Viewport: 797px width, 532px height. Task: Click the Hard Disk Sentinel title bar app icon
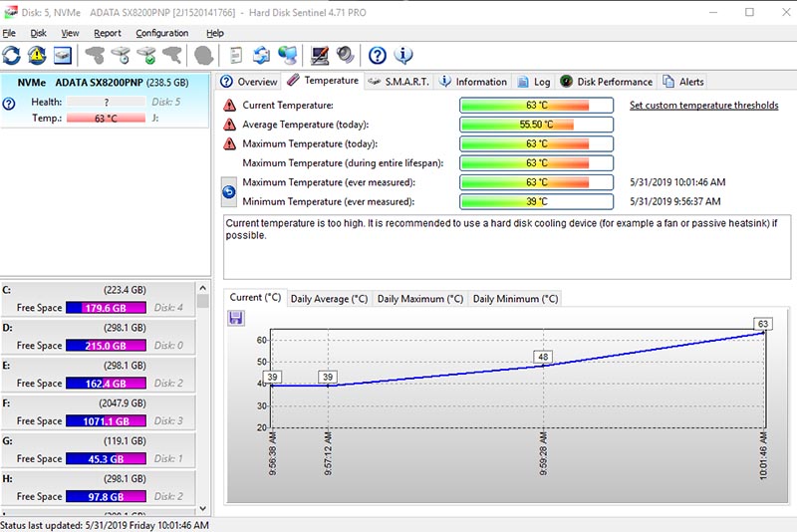pos(10,12)
